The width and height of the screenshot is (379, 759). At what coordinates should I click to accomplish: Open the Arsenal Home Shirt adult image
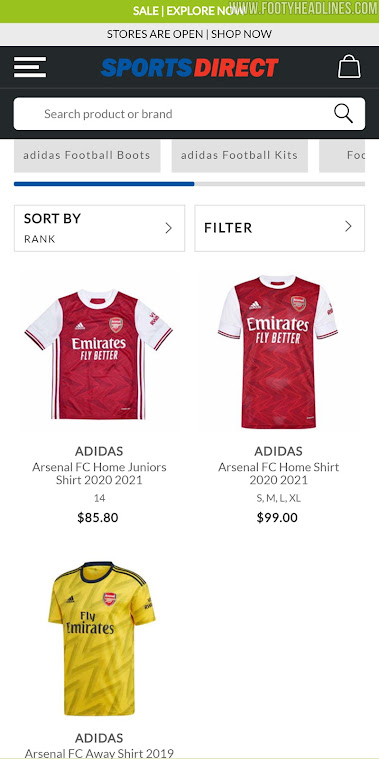click(278, 352)
